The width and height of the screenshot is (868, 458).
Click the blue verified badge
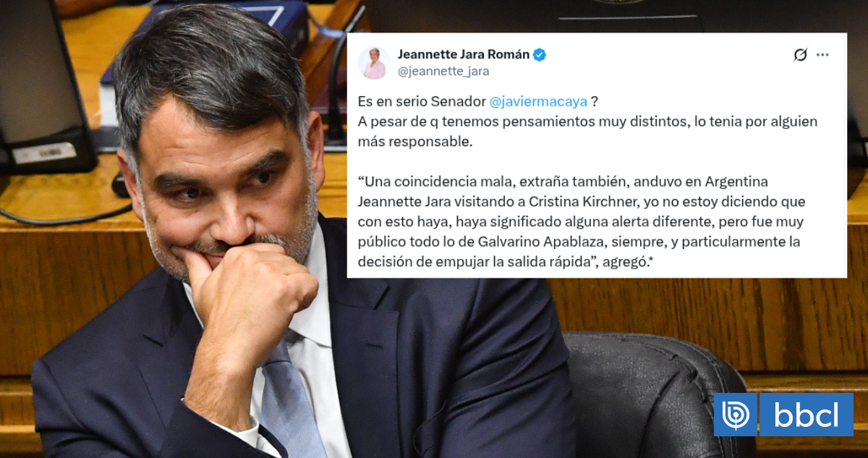coord(540,55)
